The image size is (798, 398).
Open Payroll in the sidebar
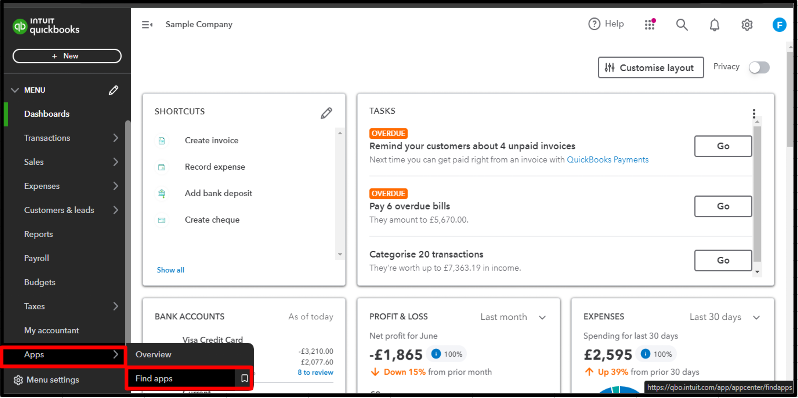(x=37, y=258)
